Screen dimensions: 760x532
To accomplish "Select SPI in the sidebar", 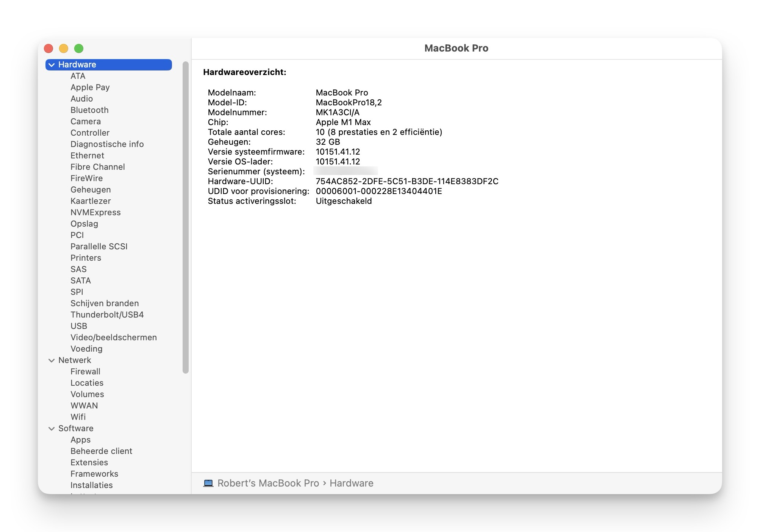I will pos(77,292).
